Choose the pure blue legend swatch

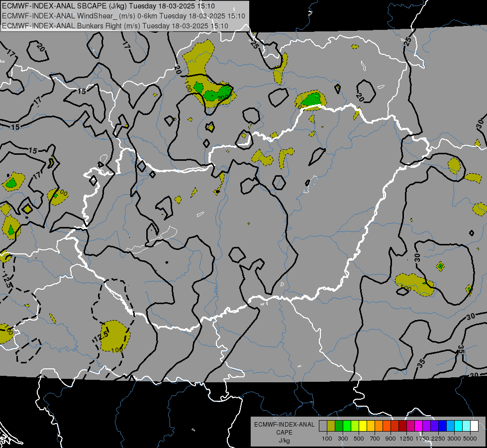[443, 426]
